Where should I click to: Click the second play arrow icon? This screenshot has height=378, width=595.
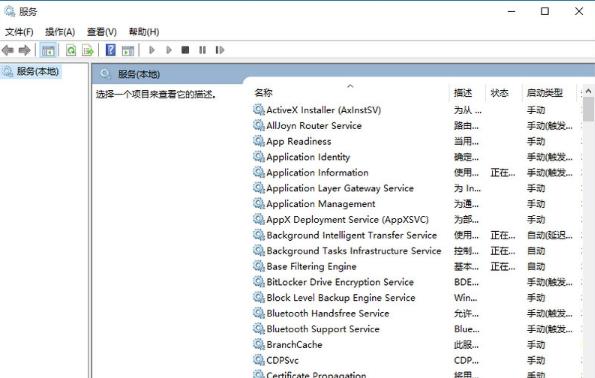coord(169,50)
